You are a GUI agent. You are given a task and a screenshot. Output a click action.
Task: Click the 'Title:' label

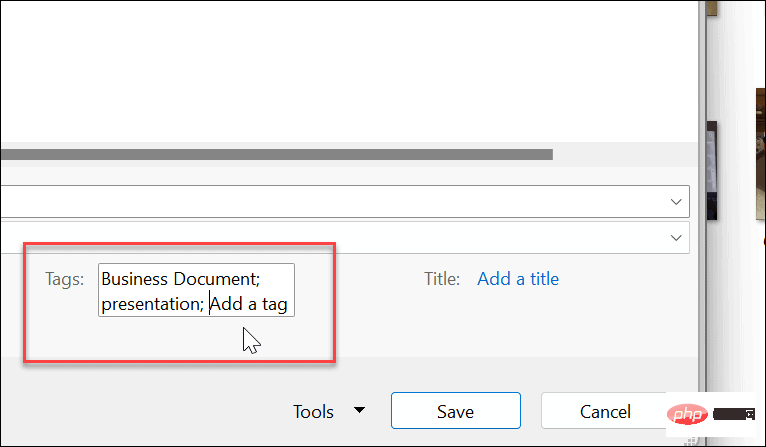tap(441, 279)
